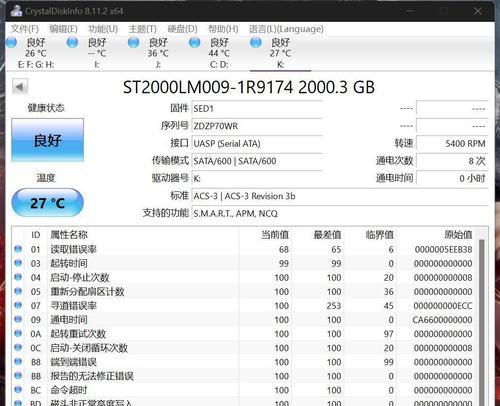Click the 标准 field ACS-3 Revision 3b
Screen dimensions: 500x406
[x=340, y=196]
